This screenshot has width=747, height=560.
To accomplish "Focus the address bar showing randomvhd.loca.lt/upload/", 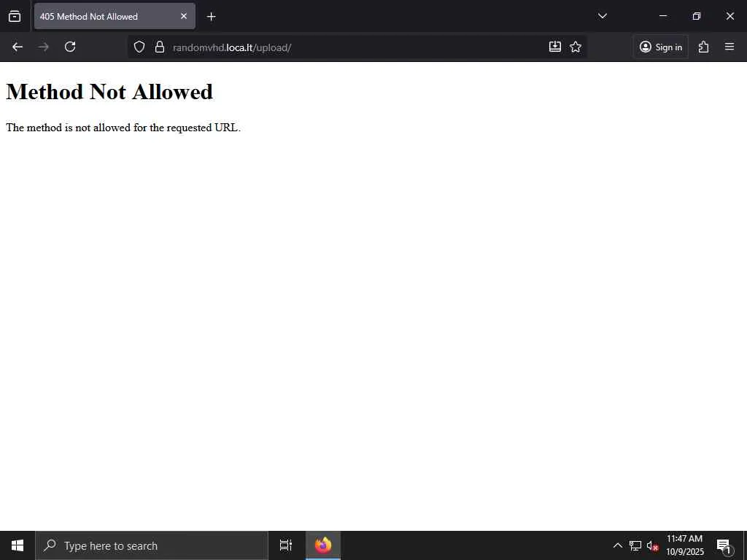I will pos(357,47).
